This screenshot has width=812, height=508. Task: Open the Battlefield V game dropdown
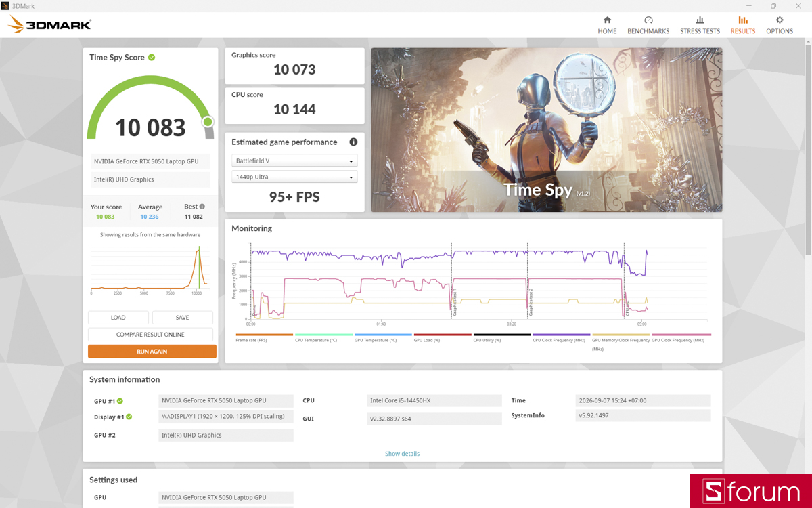(294, 161)
